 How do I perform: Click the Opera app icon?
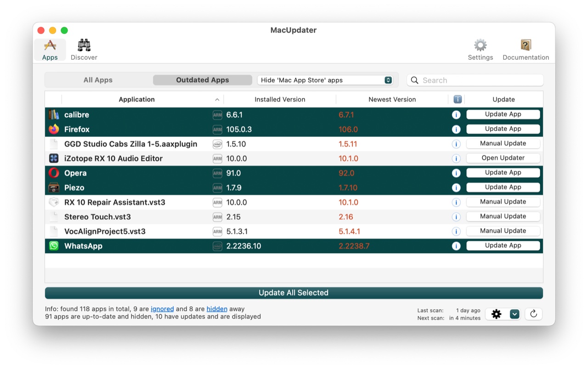pos(54,173)
